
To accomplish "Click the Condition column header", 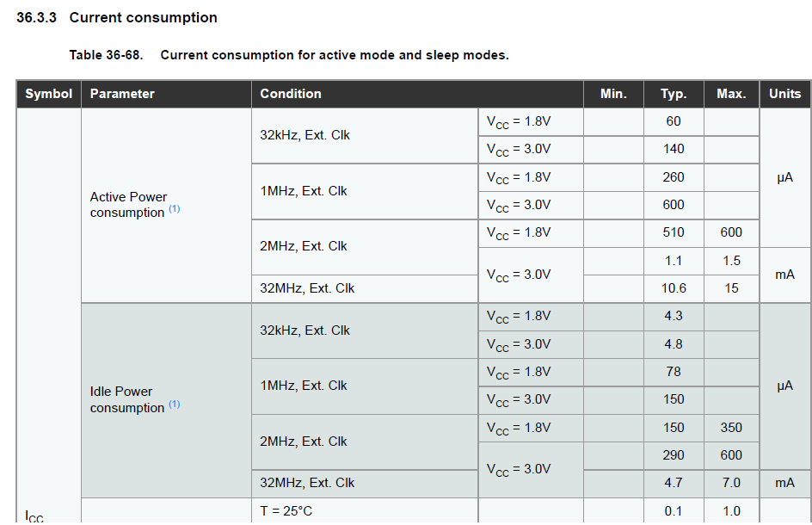I will (417, 94).
